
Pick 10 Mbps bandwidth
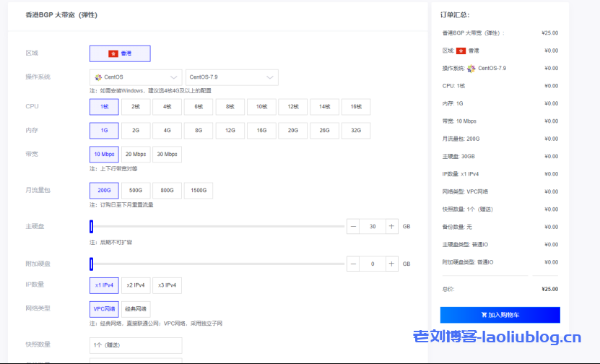[104, 155]
